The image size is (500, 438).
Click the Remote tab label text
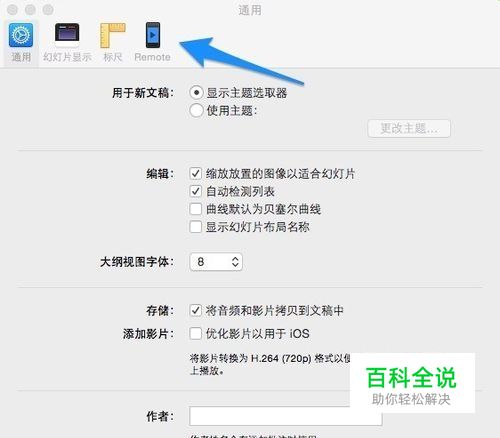tap(152, 57)
